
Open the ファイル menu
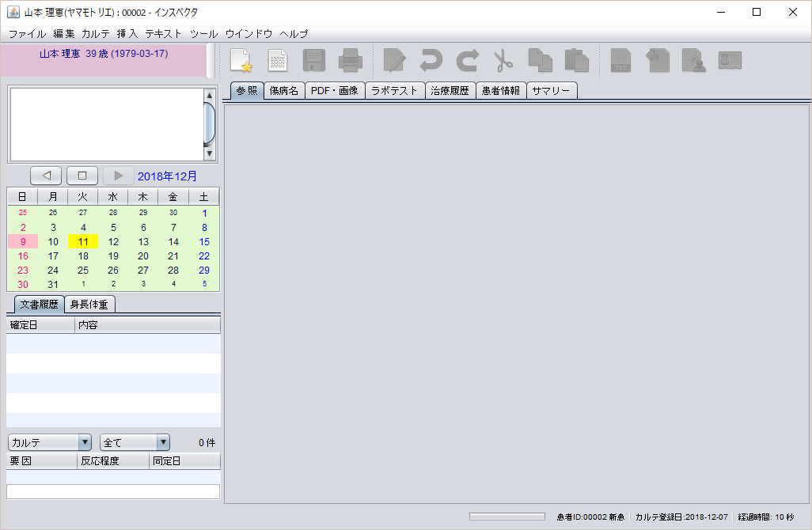click(x=28, y=34)
